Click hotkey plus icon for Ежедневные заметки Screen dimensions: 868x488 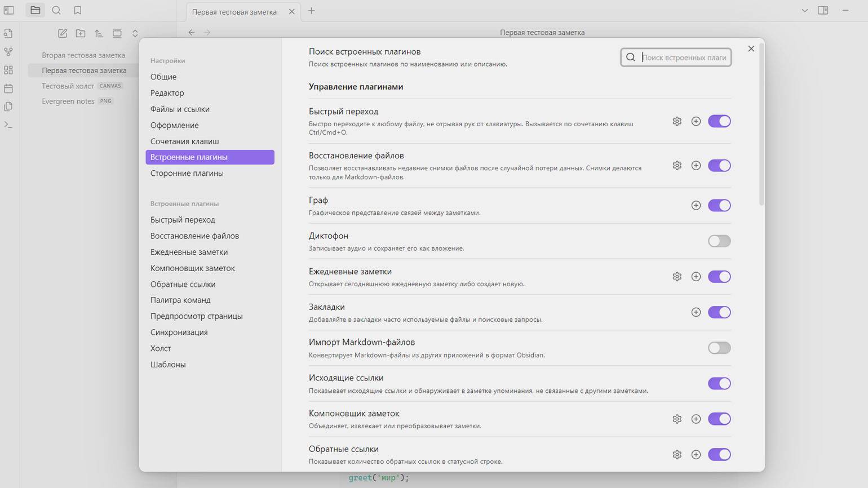[696, 277]
